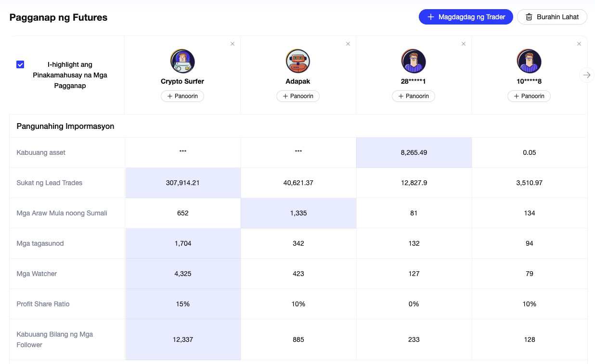Remove Crypto Surfer from the comparison
This screenshot has height=364, width=595.
coord(233,44)
